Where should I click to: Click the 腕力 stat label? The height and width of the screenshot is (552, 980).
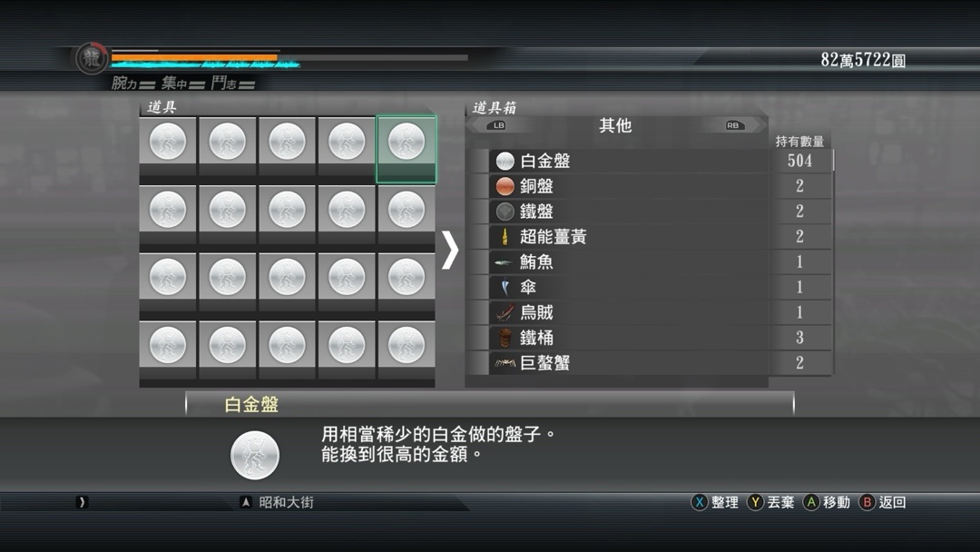coord(124,83)
